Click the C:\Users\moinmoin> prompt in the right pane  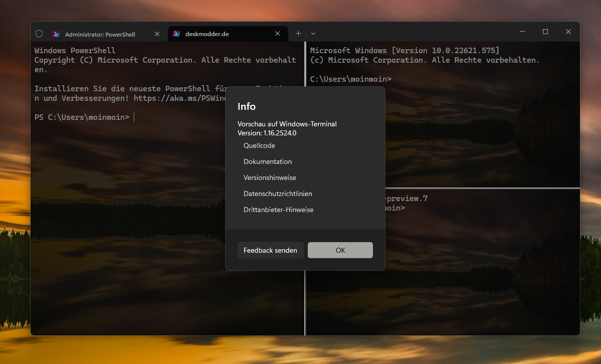pyautogui.click(x=351, y=79)
